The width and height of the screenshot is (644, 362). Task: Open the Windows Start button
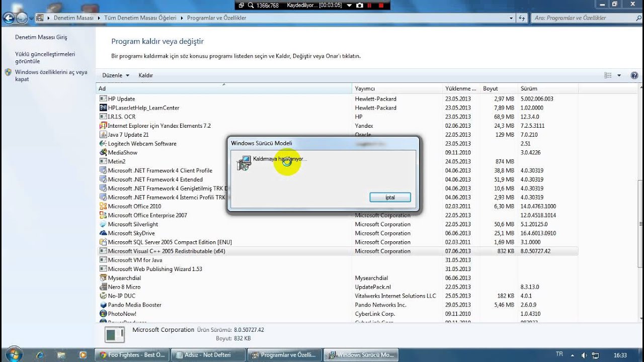coord(14,354)
